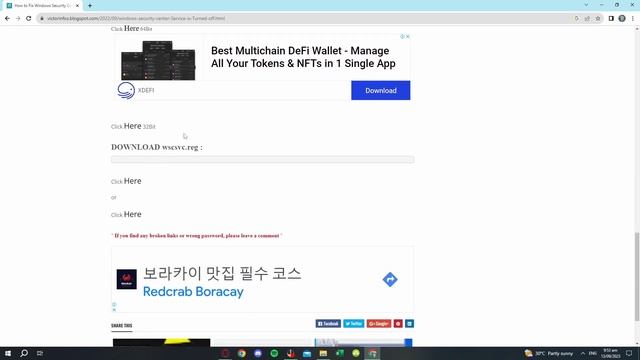Open Excel from the taskbar
The height and width of the screenshot is (360, 640).
[340, 353]
